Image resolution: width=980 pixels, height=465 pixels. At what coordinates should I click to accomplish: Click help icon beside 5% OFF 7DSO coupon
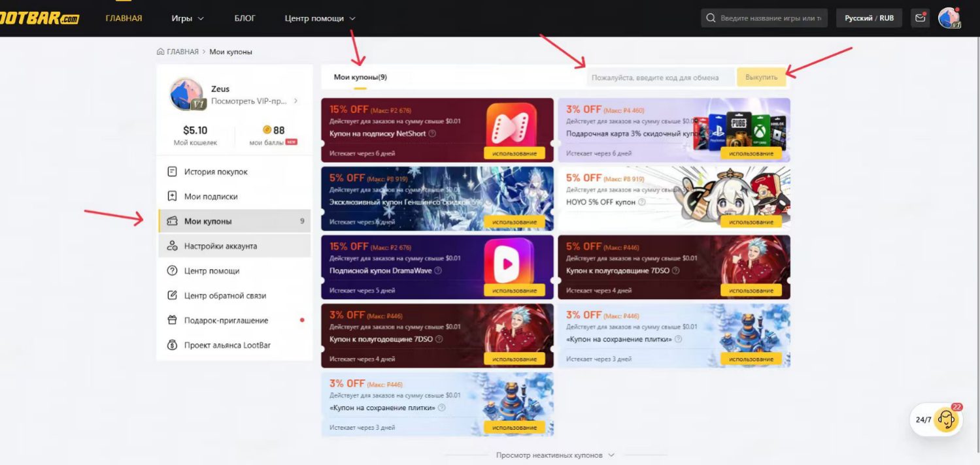675,270
